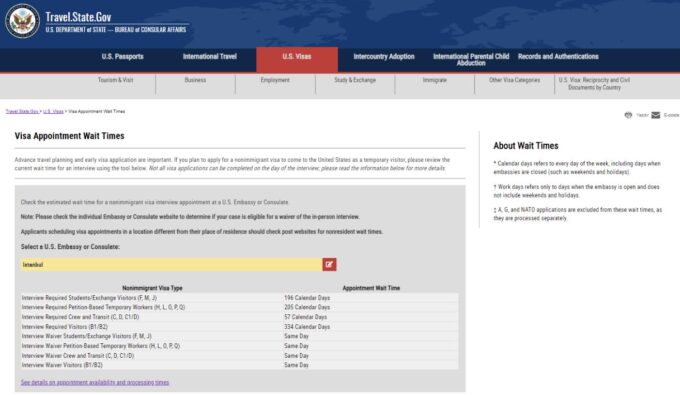
Task: Click the 57 Calendar Days value
Action: 306,317
